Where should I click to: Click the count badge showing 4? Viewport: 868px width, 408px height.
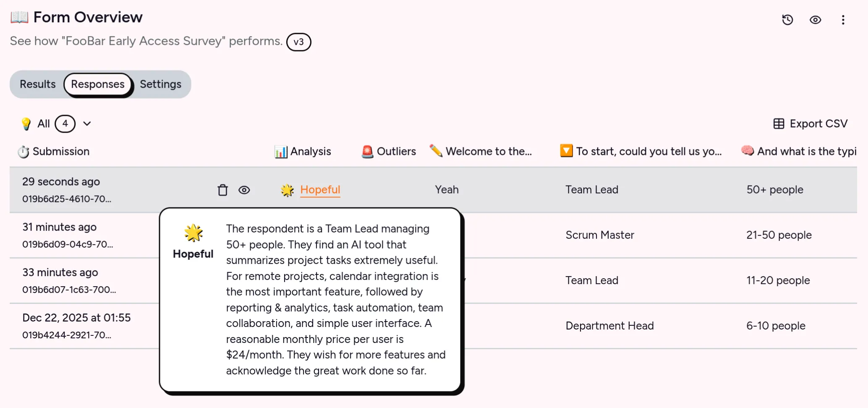point(65,124)
